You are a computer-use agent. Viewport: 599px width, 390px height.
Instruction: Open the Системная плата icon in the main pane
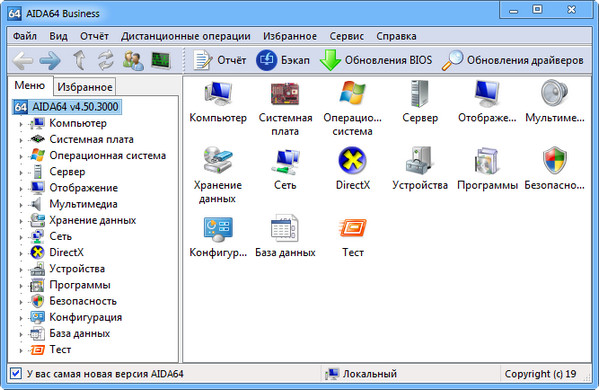[x=285, y=94]
